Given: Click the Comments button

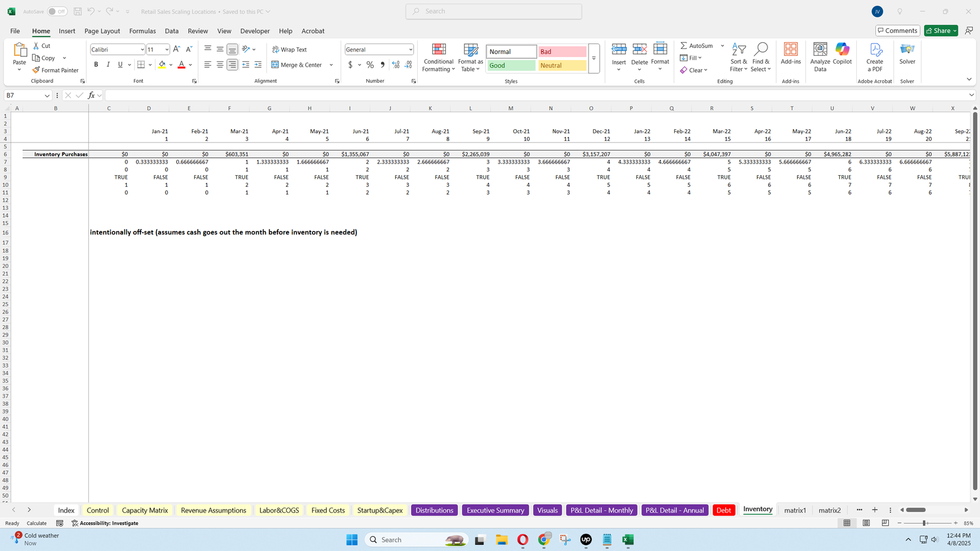Looking at the screenshot, I should [x=897, y=31].
